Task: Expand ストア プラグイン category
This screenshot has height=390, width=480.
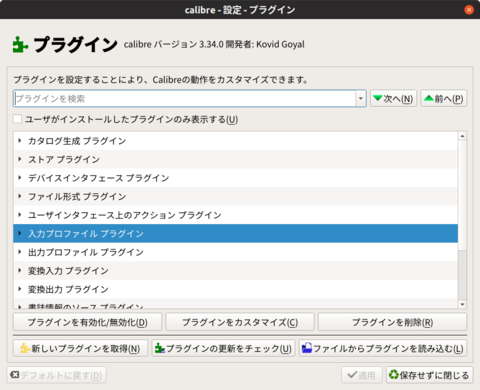Action: pyautogui.click(x=20, y=159)
